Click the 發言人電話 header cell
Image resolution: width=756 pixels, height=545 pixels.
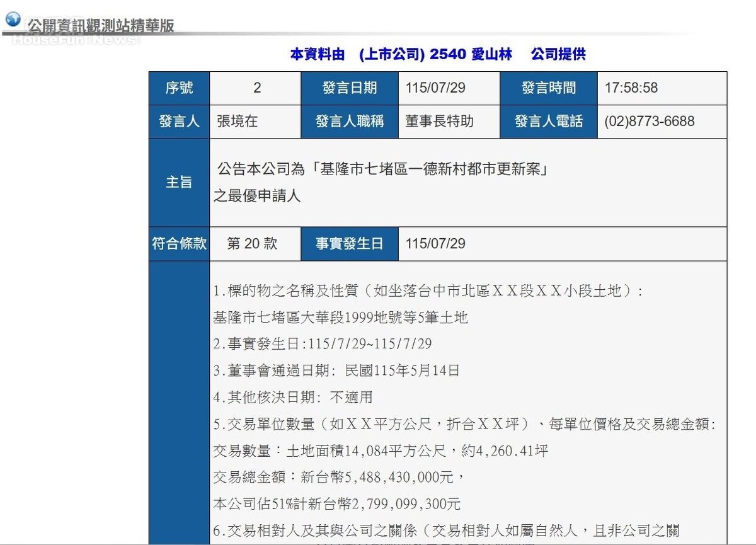click(548, 122)
